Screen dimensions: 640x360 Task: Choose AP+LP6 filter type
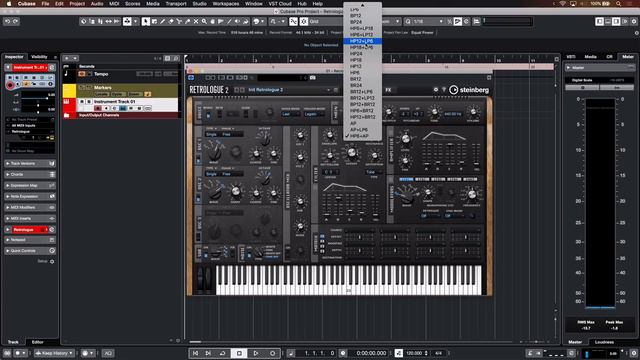359,130
